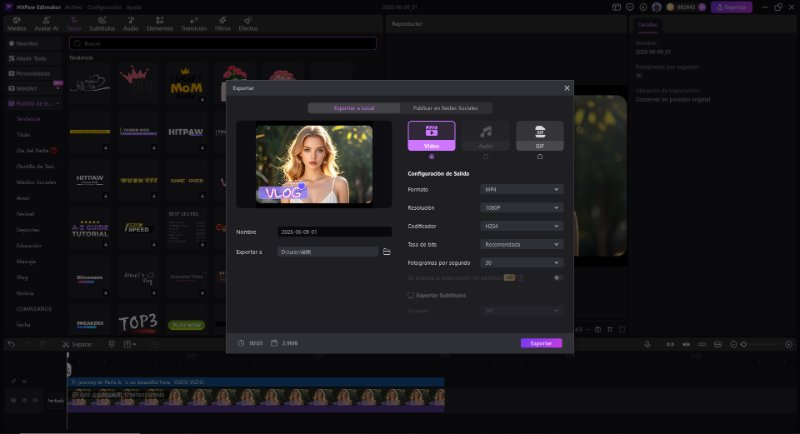Click the undo arrow in timeline toolbar

coord(11,344)
